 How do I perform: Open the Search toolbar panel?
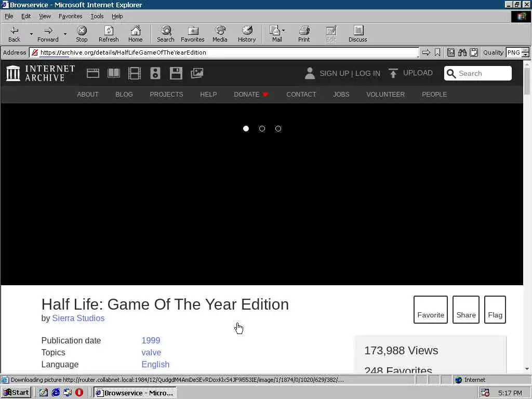166,34
